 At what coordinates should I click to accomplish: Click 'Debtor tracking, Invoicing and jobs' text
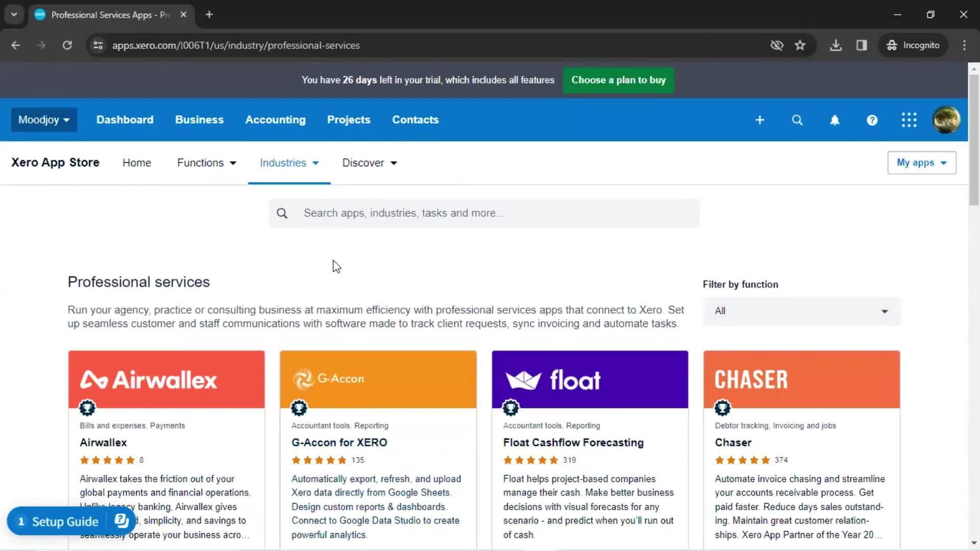(775, 425)
